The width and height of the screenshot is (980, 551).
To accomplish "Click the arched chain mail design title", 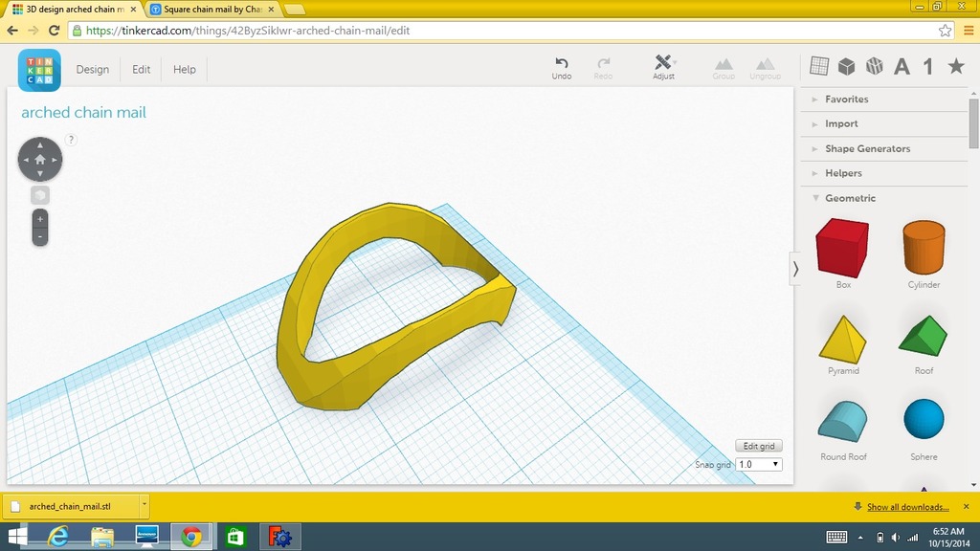I will tap(84, 113).
